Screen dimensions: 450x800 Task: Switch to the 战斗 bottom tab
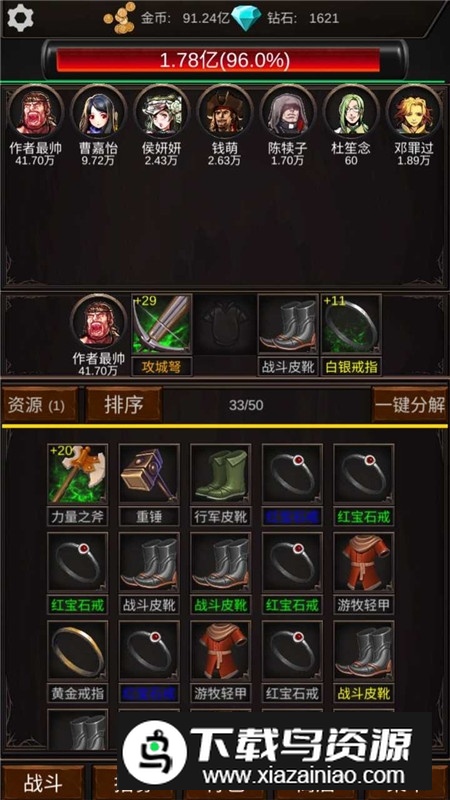point(43,784)
